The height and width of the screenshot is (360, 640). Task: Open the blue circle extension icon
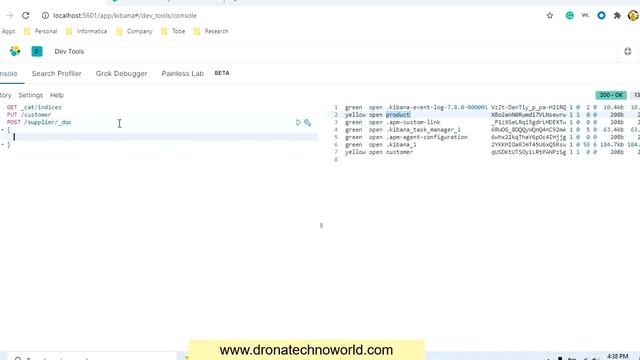click(x=601, y=16)
